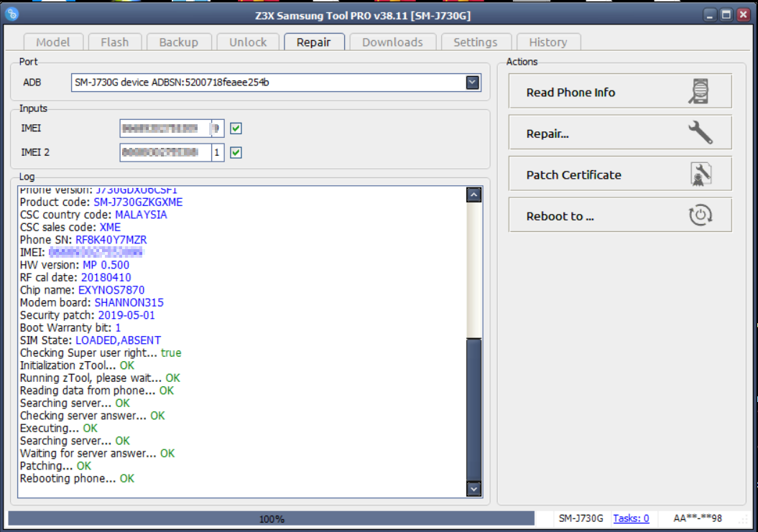Click AA**-**98 card ID in status bar
Viewport: 758px width, 532px height.
point(698,518)
